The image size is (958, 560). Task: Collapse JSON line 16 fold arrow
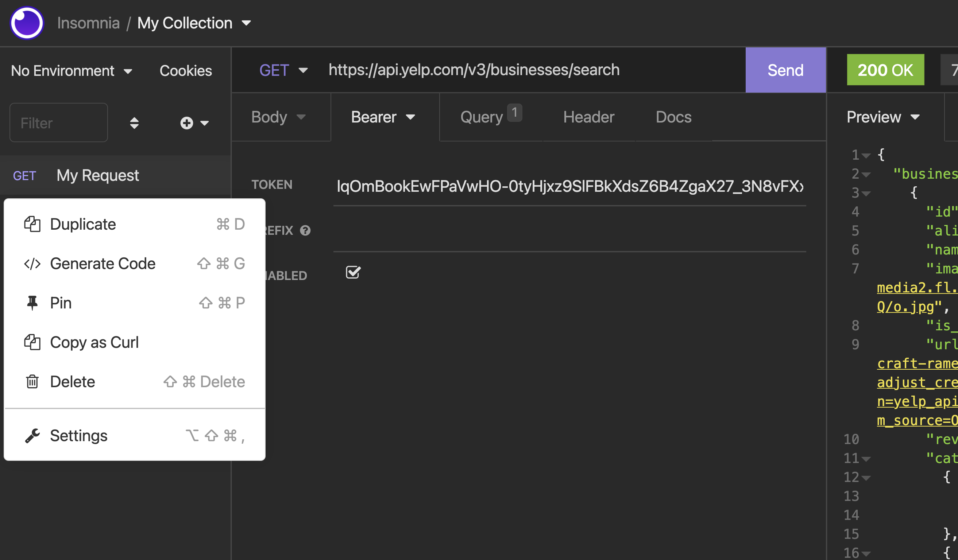pyautogui.click(x=866, y=554)
